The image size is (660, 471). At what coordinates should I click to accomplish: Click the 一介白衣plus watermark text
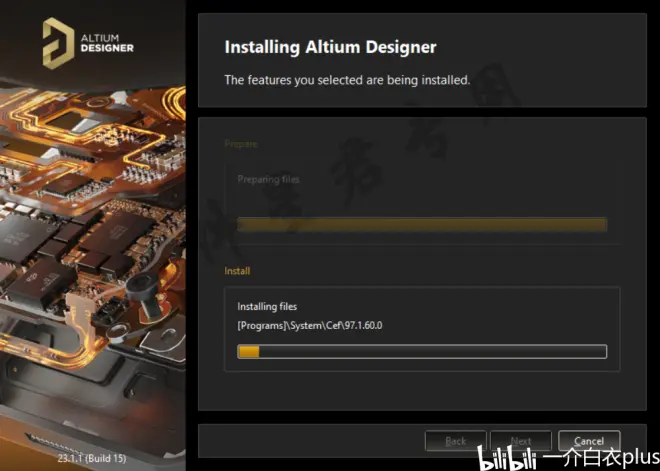coord(600,458)
